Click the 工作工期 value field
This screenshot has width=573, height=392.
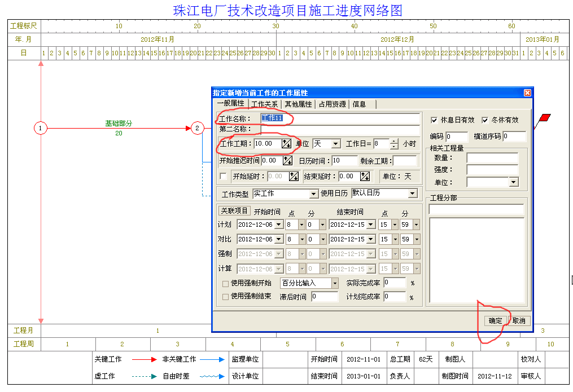pos(268,143)
